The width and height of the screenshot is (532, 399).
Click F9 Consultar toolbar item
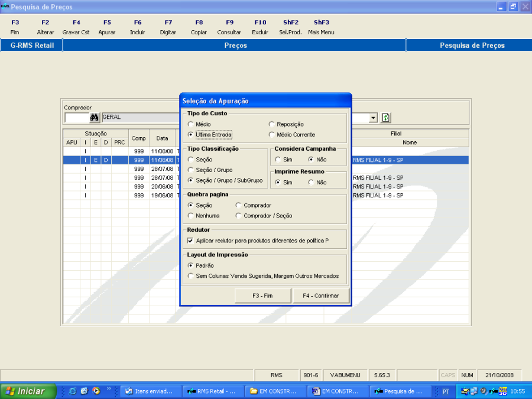(x=229, y=27)
